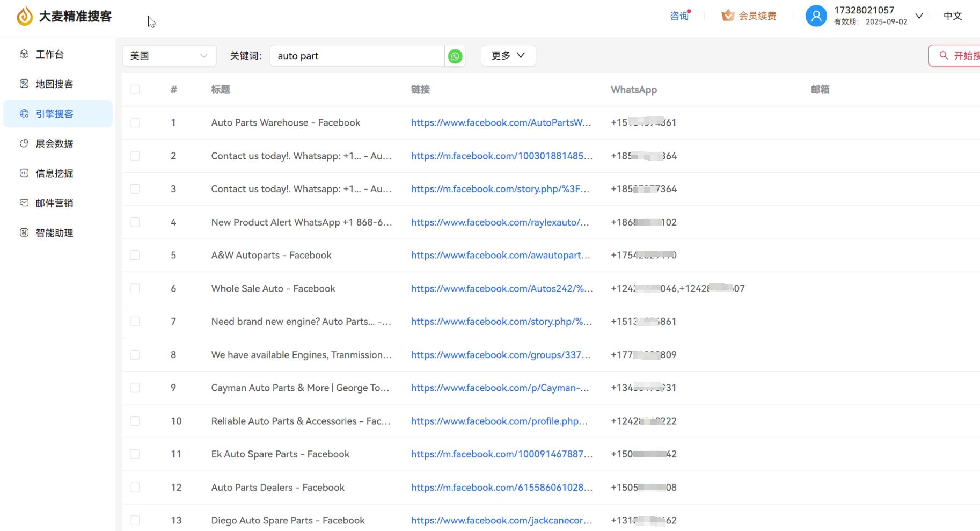
Task: Select title 'Ek Auto Spare Parts - Facebook'
Action: (280, 454)
